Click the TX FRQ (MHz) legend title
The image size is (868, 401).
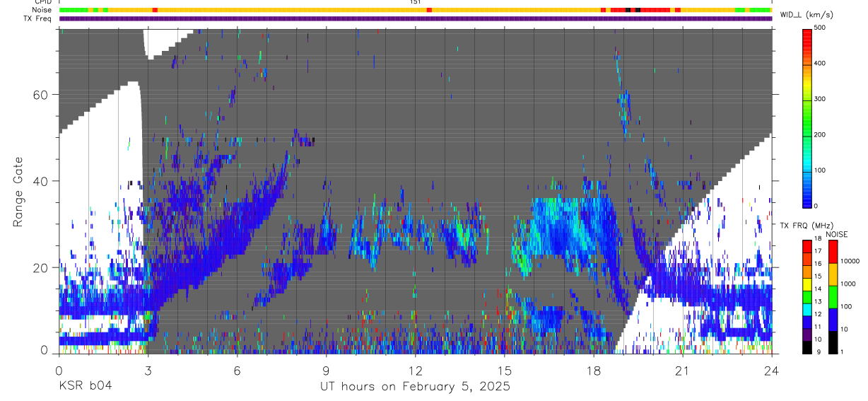807,226
